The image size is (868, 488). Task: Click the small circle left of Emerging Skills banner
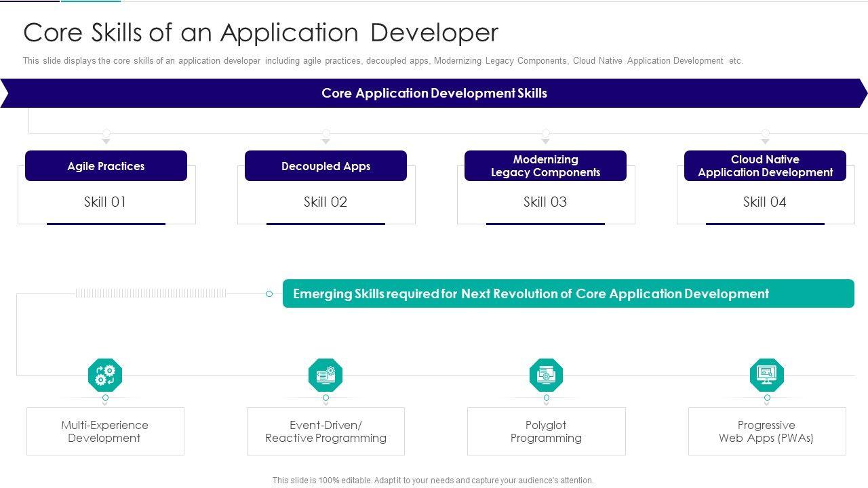269,293
